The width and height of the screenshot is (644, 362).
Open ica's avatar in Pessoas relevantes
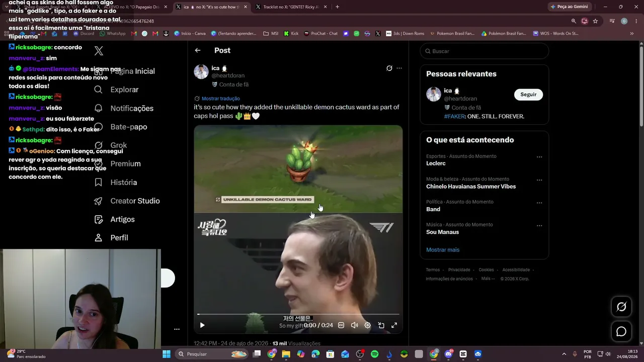coord(434,94)
